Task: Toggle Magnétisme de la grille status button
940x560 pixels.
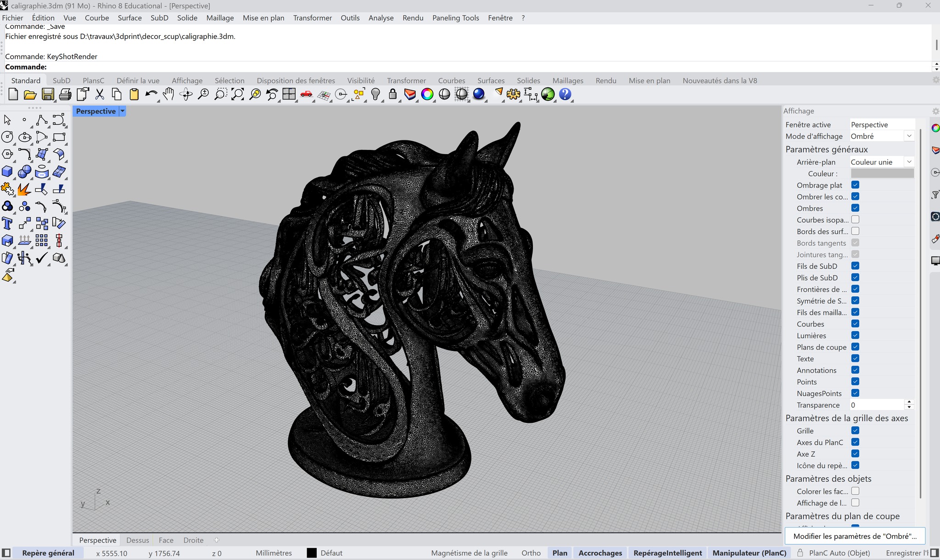Action: tap(469, 553)
